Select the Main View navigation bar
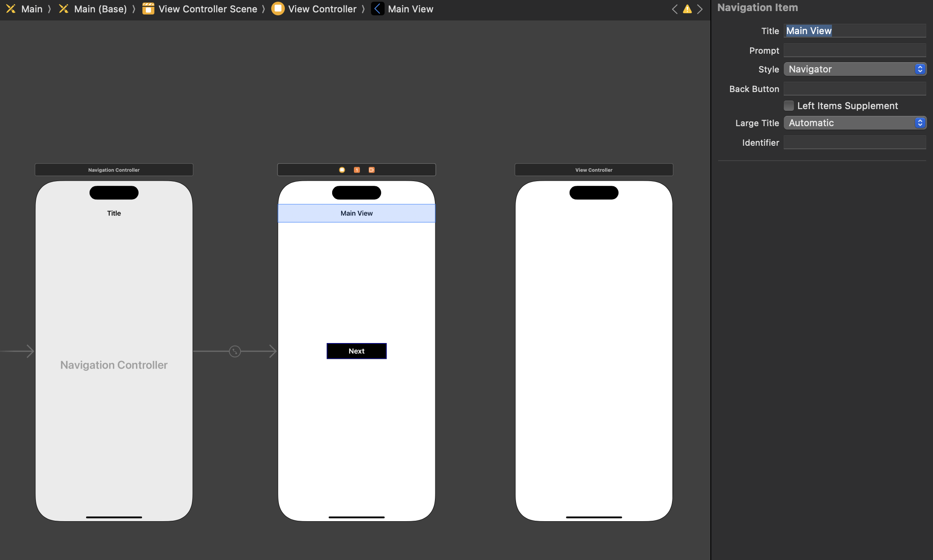The image size is (933, 560). click(x=356, y=213)
